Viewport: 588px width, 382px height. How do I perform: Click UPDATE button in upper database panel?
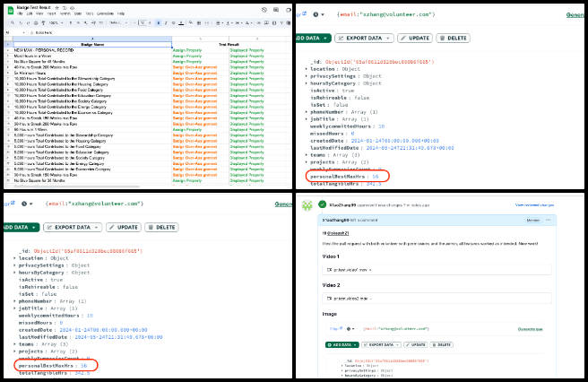coord(414,39)
